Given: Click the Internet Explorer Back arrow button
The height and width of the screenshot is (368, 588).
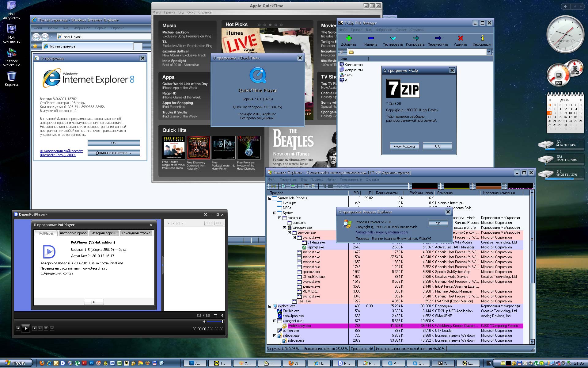Looking at the screenshot, I should coord(36,37).
